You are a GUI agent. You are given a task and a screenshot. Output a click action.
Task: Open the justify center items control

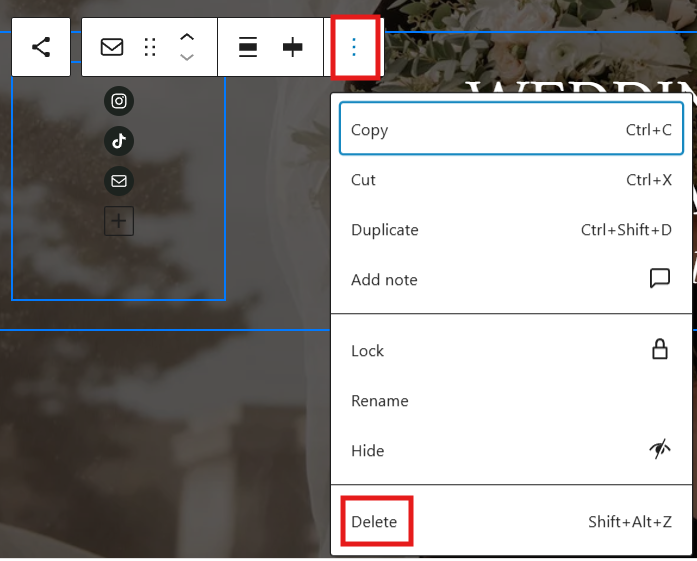click(x=292, y=47)
